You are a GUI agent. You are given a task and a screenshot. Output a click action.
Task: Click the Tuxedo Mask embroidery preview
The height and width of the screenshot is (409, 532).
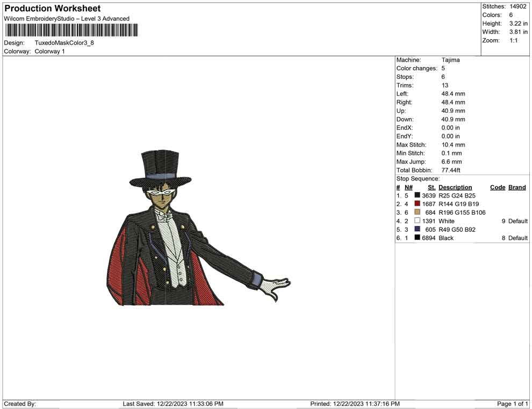coord(198,228)
